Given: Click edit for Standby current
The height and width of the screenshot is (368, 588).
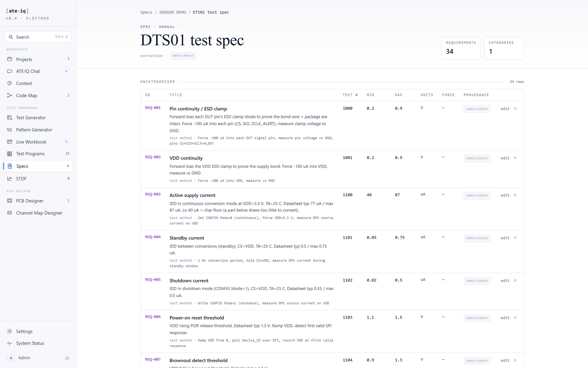Looking at the screenshot, I should (x=505, y=238).
